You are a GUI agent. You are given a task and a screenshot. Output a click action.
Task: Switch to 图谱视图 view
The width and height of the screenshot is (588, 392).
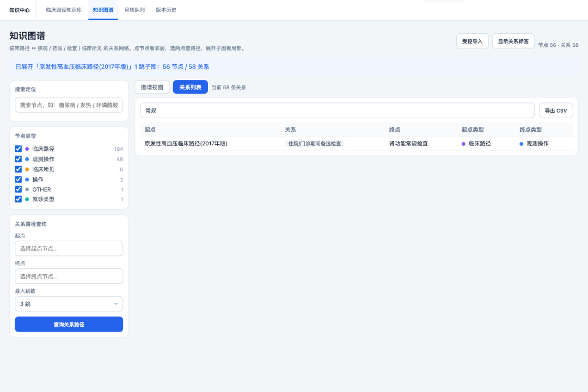152,87
